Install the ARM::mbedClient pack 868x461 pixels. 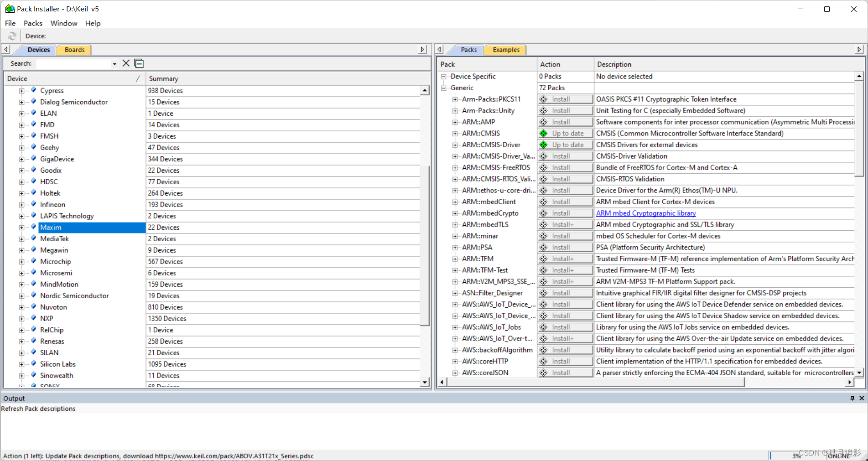(x=565, y=202)
